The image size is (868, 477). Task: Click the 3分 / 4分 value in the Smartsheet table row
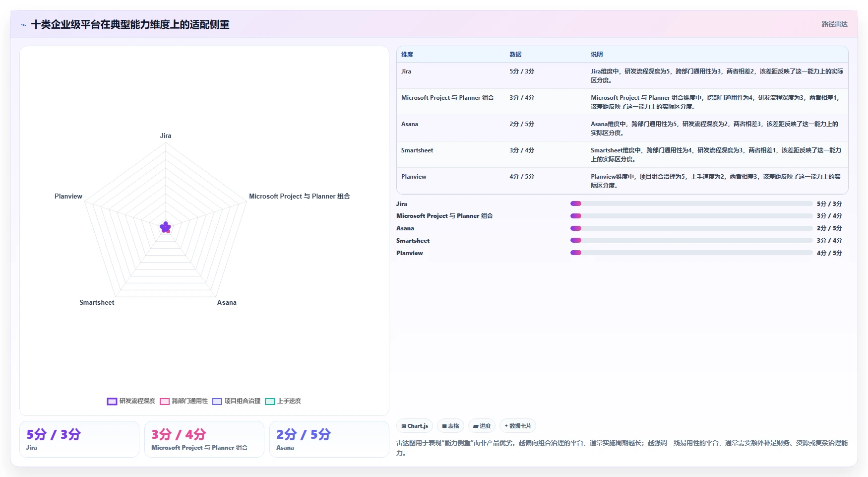coord(522,150)
